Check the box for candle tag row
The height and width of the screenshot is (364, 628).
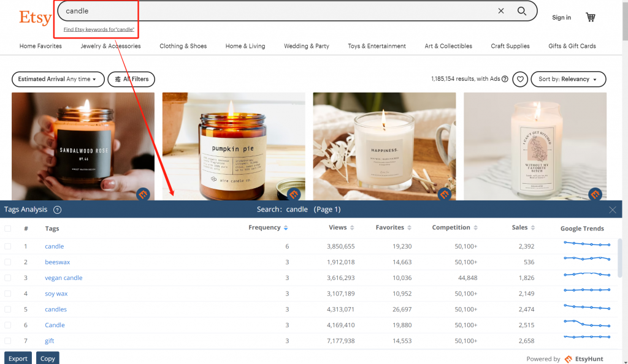[x=8, y=246]
